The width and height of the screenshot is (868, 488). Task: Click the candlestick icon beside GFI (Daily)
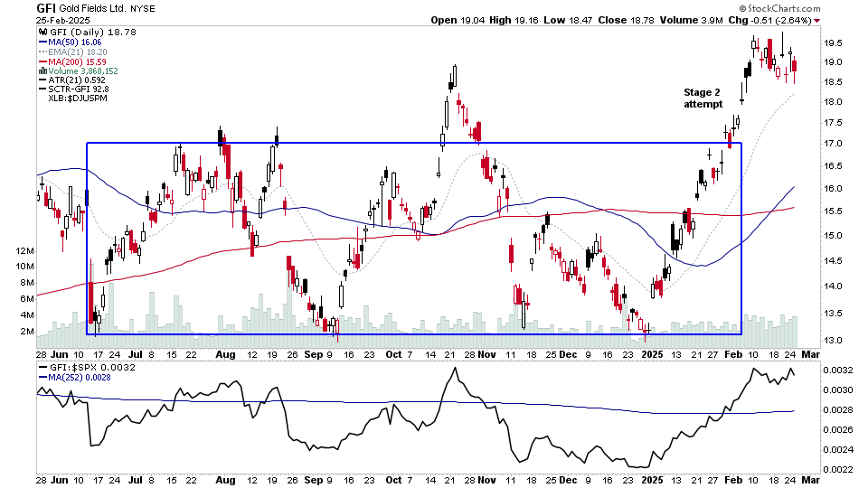pos(42,33)
